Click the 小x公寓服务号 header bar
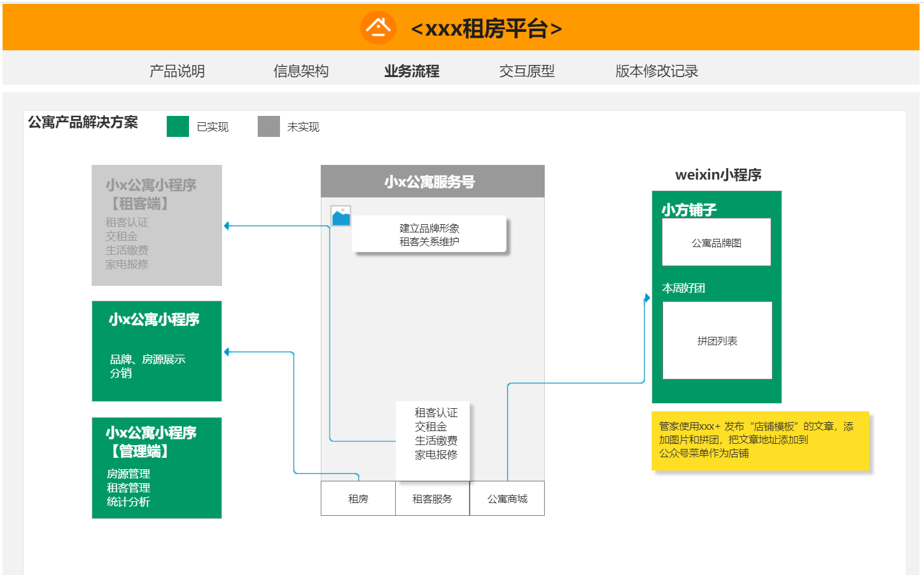Viewport: 924px width, 575px height. pos(433,181)
